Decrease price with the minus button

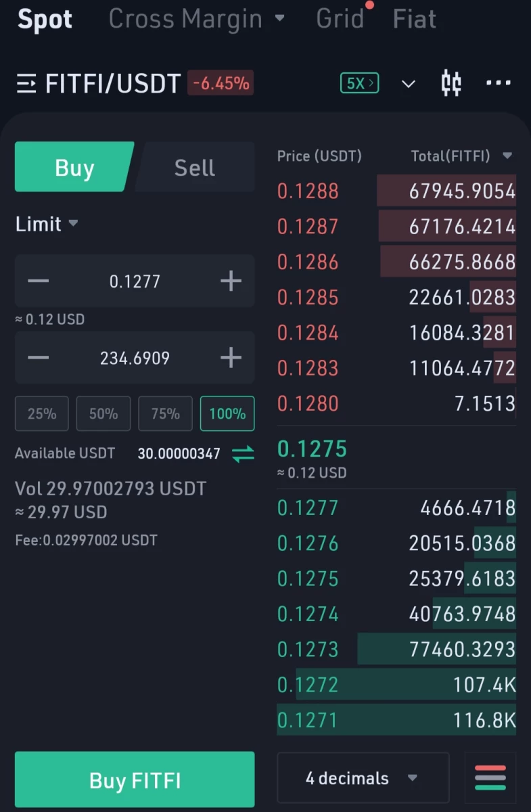click(x=39, y=281)
